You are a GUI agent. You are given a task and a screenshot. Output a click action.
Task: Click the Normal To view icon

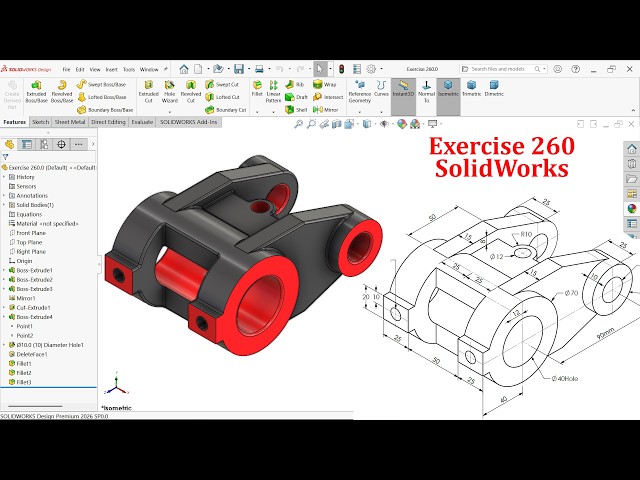click(x=427, y=91)
